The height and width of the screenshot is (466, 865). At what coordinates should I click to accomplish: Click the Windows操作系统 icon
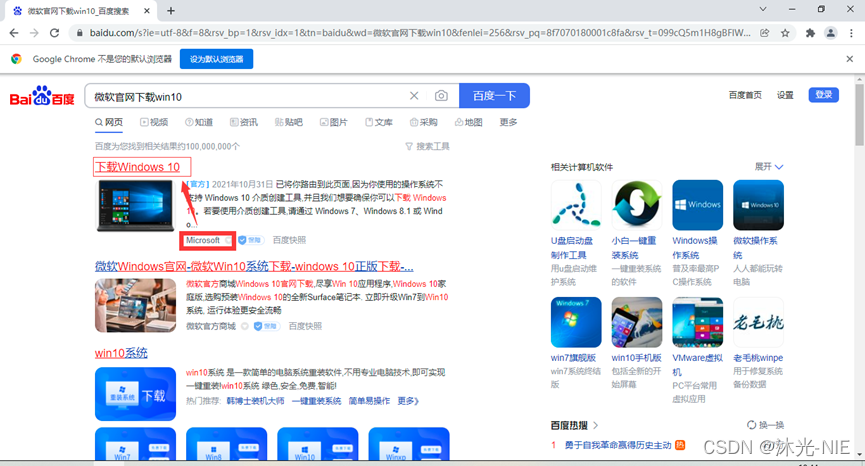pyautogui.click(x=697, y=205)
